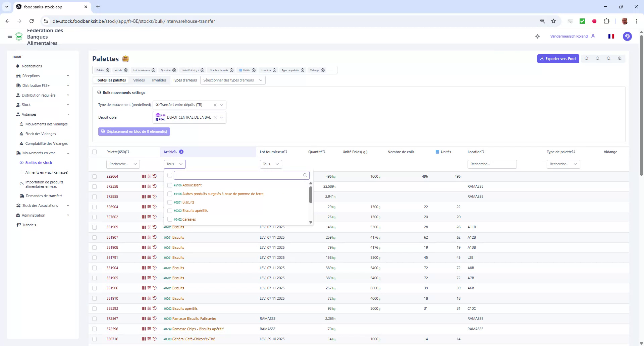Switch to the Invalides tab
Image resolution: width=644 pixels, height=346 pixels.
point(159,80)
